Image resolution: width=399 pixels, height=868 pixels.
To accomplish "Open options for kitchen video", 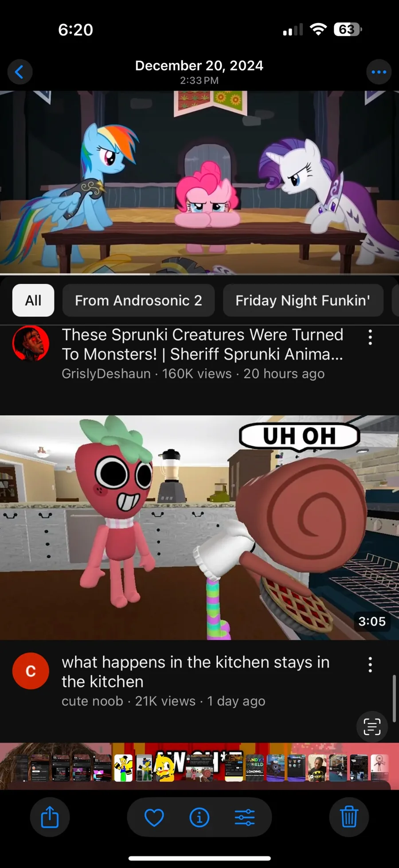I will [370, 664].
